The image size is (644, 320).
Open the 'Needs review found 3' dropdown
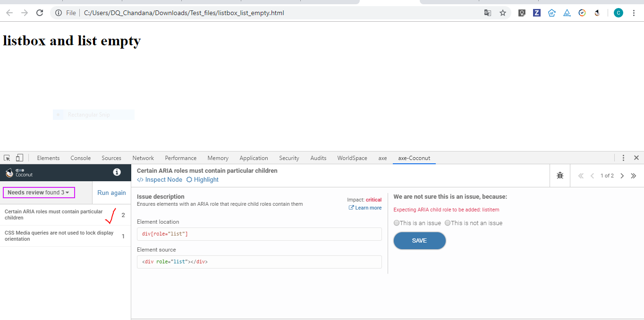(39, 192)
